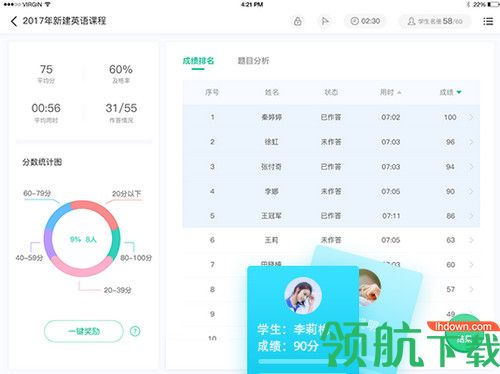The height and width of the screenshot is (374, 500).
Task: Click the 姓名 column header
Action: click(272, 92)
